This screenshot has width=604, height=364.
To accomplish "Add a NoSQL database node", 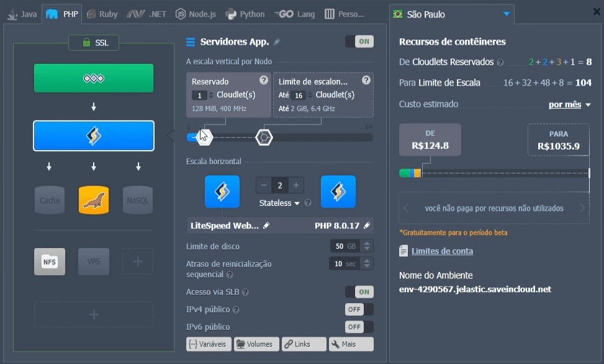I will (x=138, y=200).
